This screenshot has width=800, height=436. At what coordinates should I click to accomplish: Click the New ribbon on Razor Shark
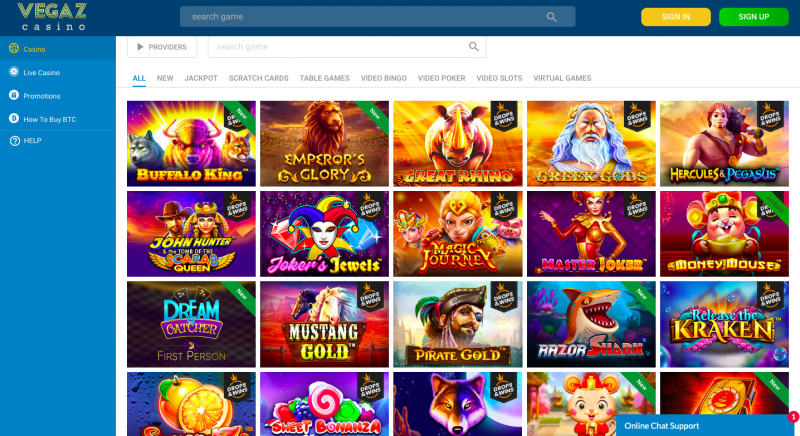point(641,295)
